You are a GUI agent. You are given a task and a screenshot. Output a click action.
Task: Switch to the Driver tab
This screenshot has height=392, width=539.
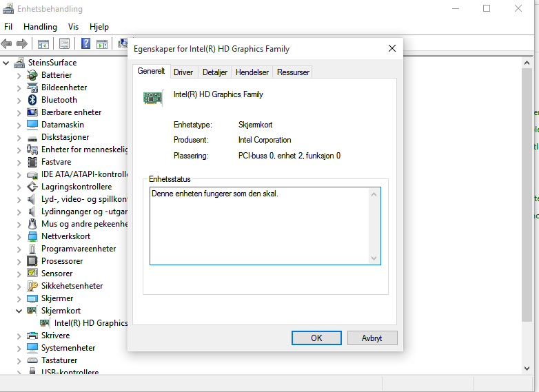pos(183,72)
